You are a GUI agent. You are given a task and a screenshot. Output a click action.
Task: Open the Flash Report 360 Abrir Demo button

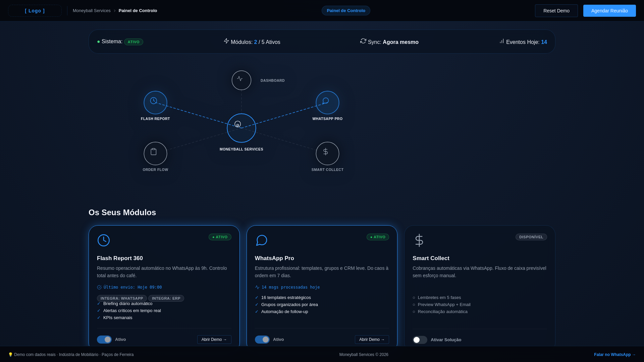(x=214, y=340)
